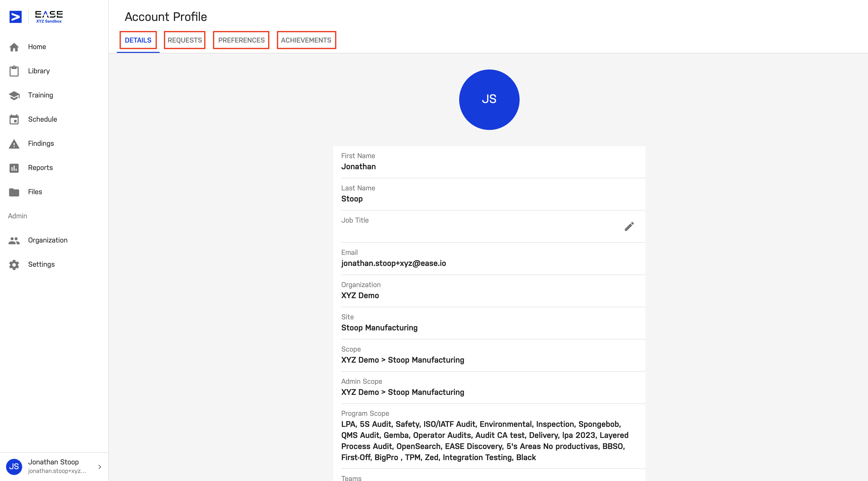Open the Requests tab
Image resolution: width=868 pixels, height=481 pixels.
pyautogui.click(x=185, y=40)
